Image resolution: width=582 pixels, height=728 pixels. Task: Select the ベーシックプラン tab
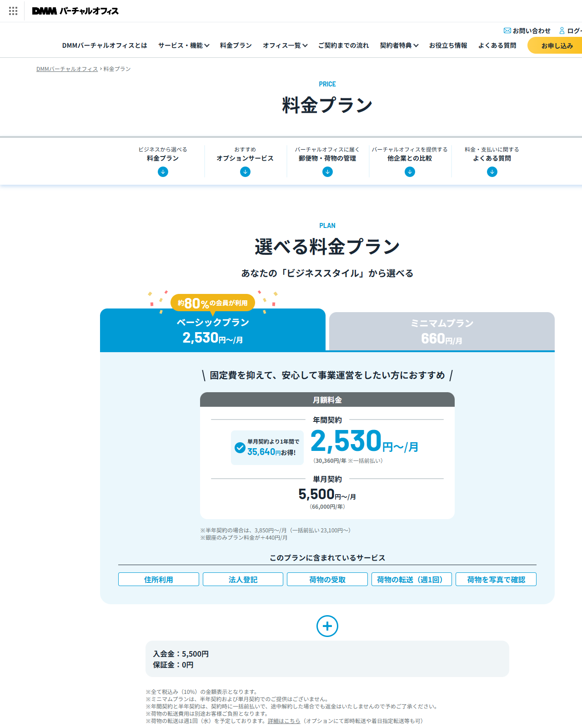pyautogui.click(x=213, y=330)
